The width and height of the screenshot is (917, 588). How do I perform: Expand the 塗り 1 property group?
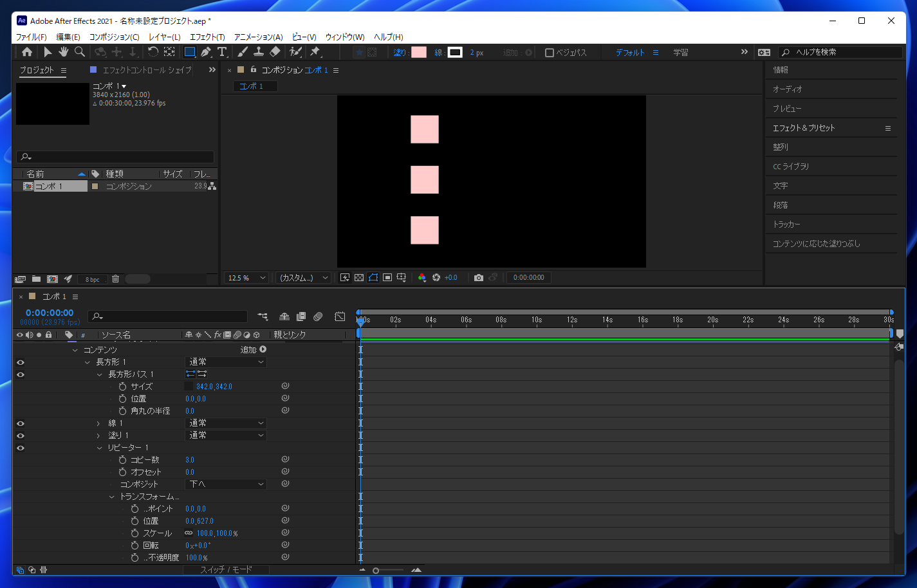click(98, 436)
